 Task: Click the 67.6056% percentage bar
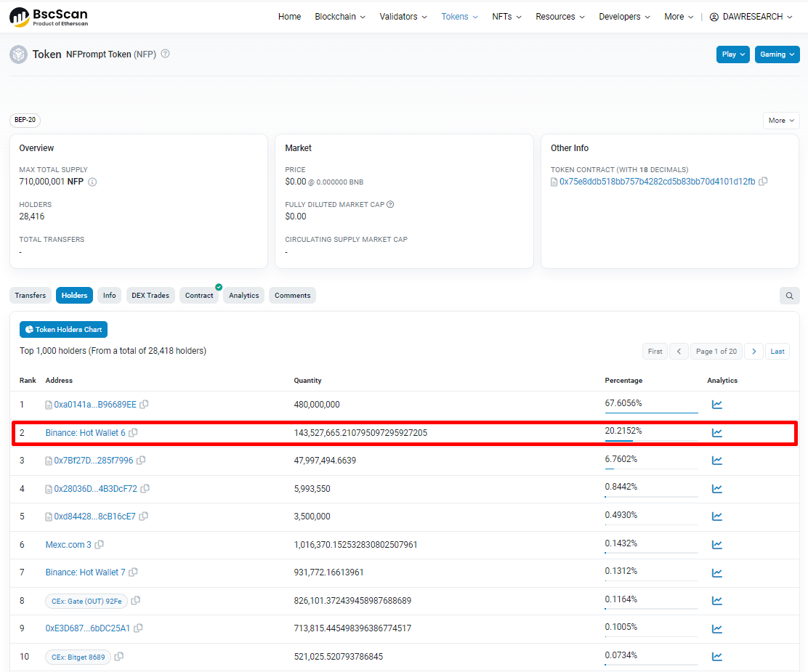coord(651,412)
